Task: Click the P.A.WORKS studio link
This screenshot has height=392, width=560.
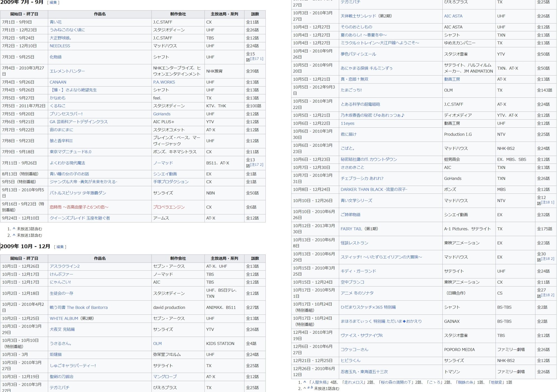Action: [x=164, y=82]
